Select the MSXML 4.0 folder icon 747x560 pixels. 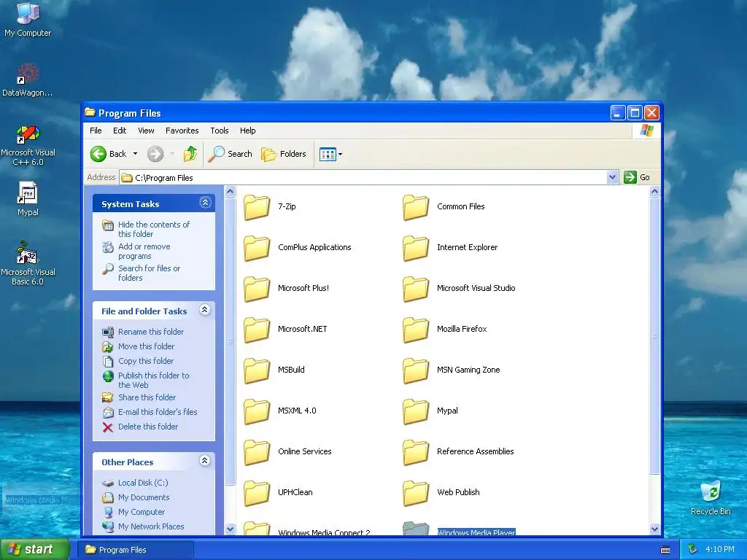click(257, 411)
